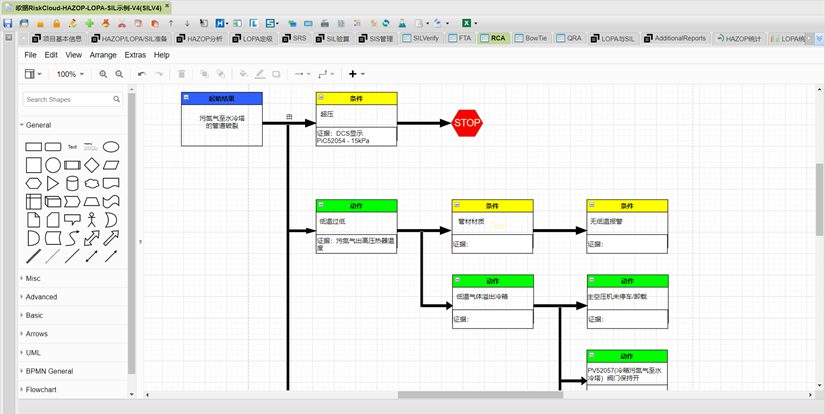825x414 pixels.
Task: Collapse the green 低温过低 action node
Action: click(322, 205)
